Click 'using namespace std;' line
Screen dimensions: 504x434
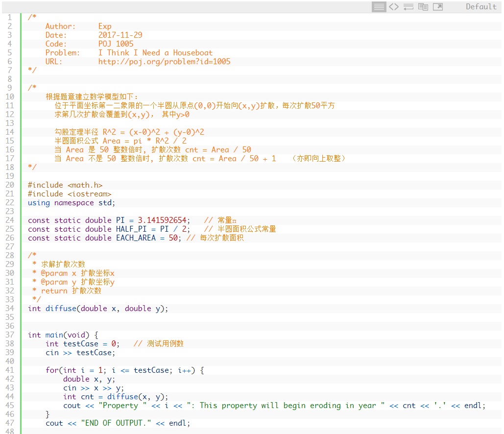point(72,203)
